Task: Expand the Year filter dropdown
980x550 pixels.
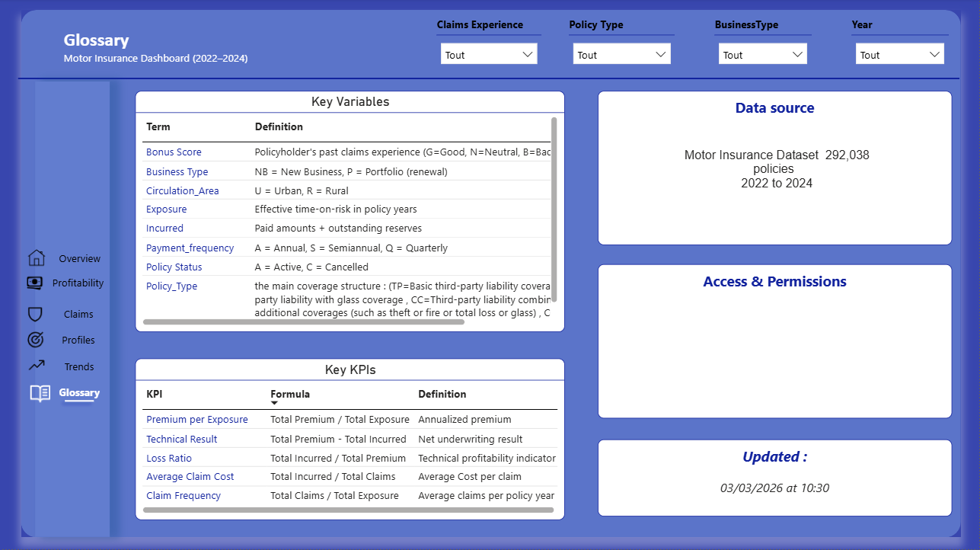Action: pyautogui.click(x=900, y=54)
